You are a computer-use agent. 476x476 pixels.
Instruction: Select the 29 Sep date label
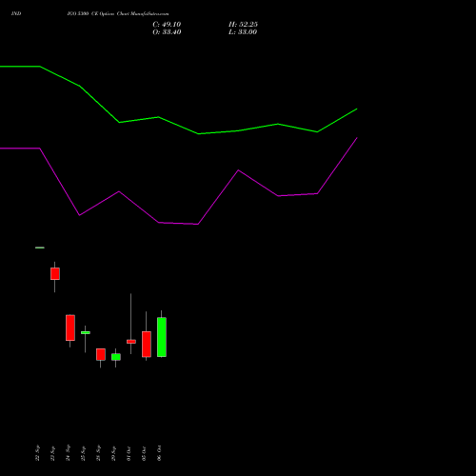tap(113, 453)
